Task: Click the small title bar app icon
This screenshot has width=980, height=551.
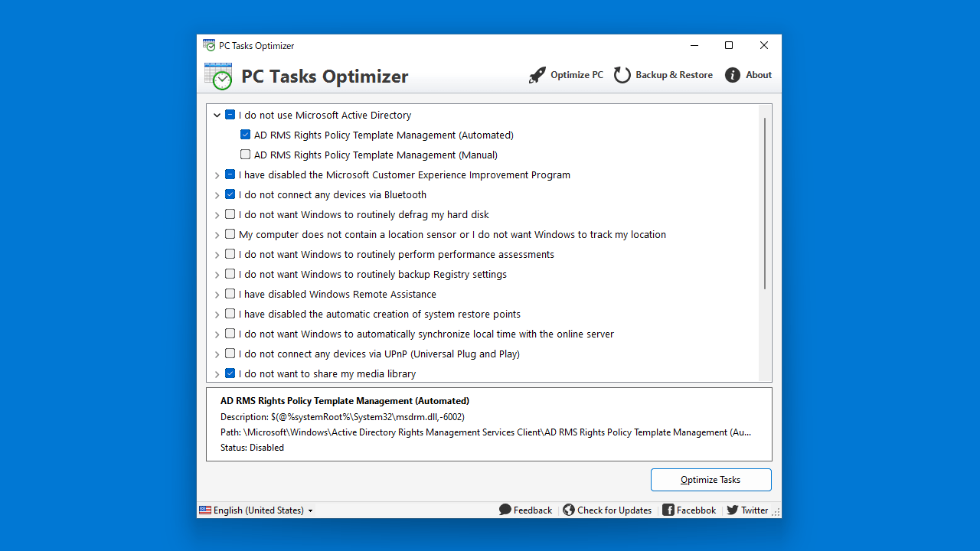Action: pos(209,45)
